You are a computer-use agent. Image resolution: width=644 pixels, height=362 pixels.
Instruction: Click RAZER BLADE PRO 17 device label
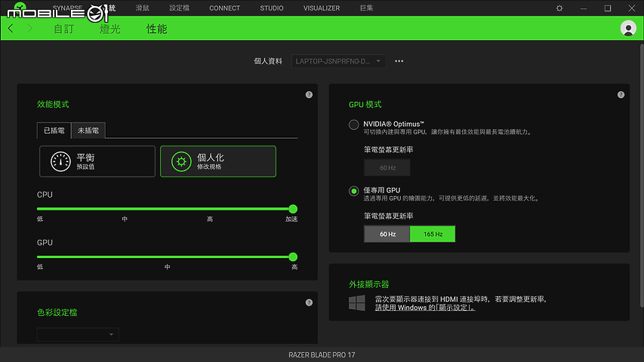point(322,355)
